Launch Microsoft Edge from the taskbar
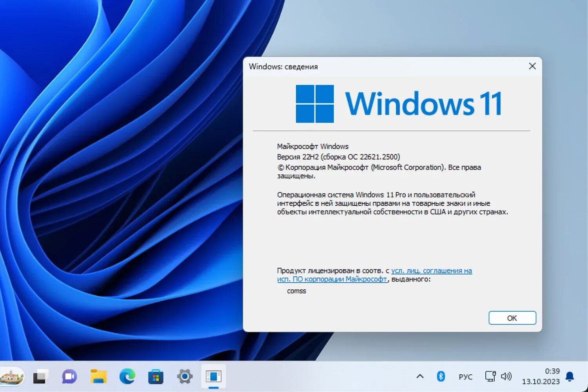Screen dimensions: 588x392 (127, 377)
